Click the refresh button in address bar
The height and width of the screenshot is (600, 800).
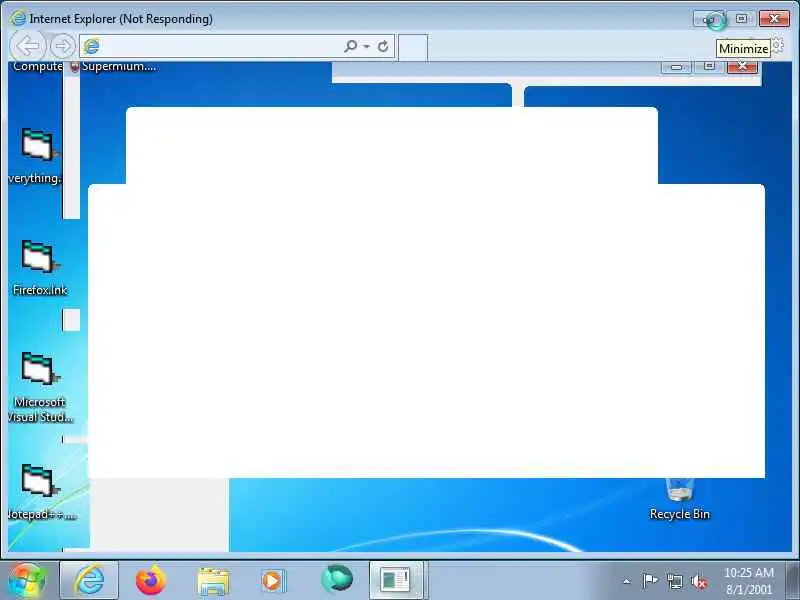pos(383,46)
